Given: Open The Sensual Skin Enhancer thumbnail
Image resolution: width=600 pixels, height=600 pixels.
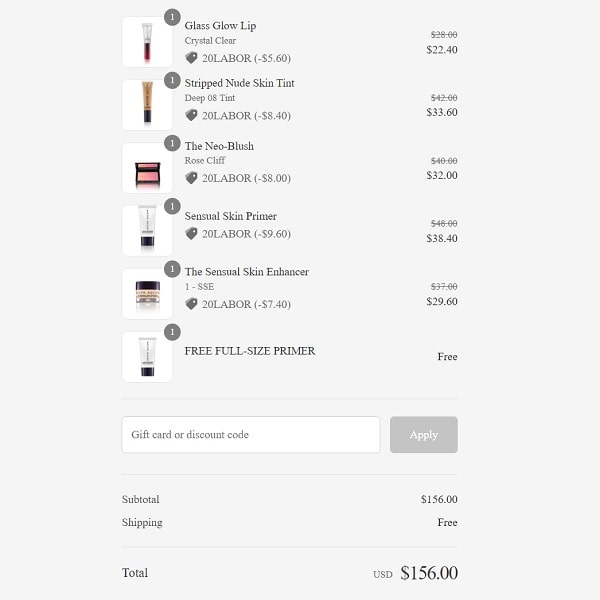Looking at the screenshot, I should [x=147, y=294].
